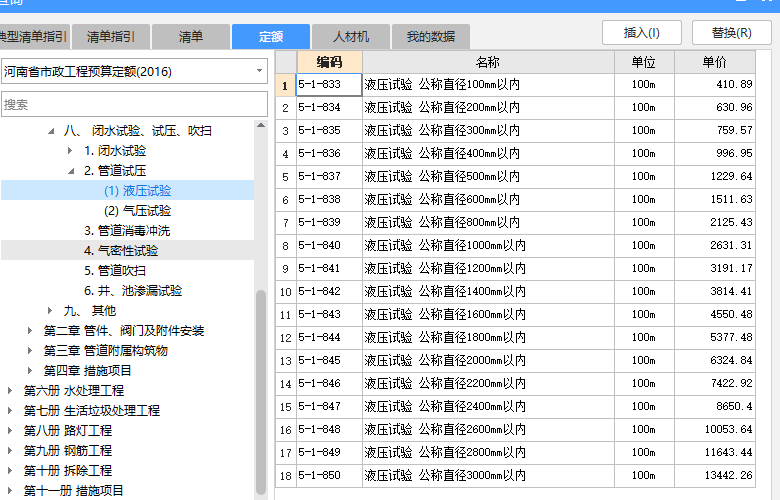Focus the 搜索 search field

[134, 104]
